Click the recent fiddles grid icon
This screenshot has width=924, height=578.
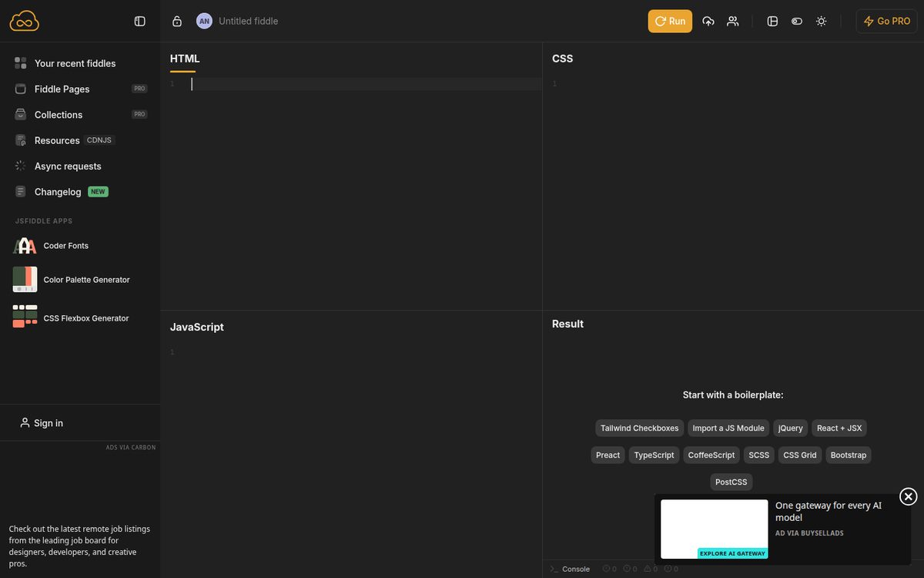[x=21, y=63]
